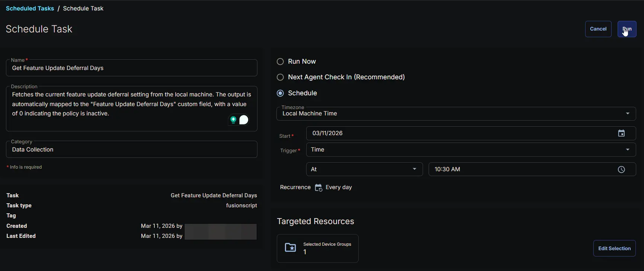The height and width of the screenshot is (271, 644).
Task: Click the white bubble icon in Description
Action: [244, 120]
